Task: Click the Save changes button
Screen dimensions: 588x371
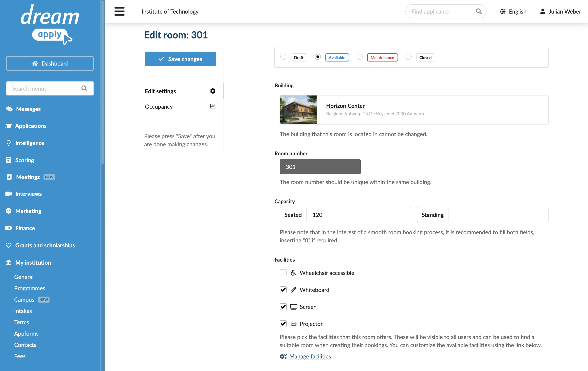Action: coord(180,59)
